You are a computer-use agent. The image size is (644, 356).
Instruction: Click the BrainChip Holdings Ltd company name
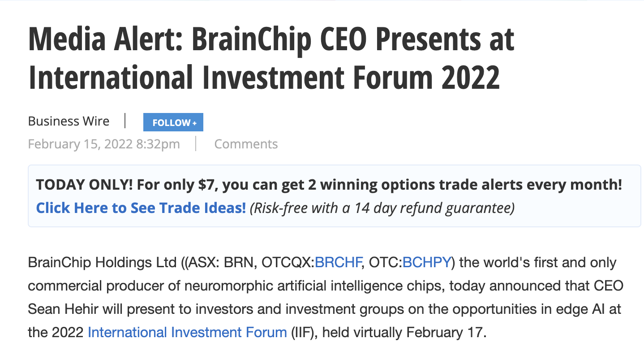click(103, 262)
